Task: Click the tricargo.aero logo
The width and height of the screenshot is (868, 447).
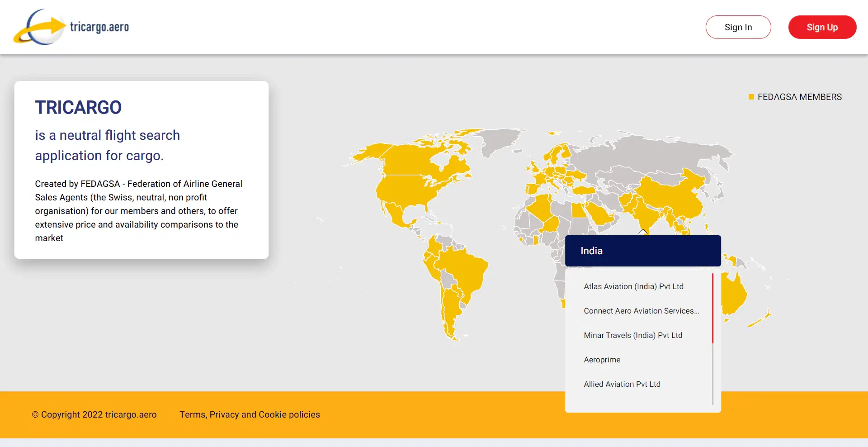Action: [71, 27]
